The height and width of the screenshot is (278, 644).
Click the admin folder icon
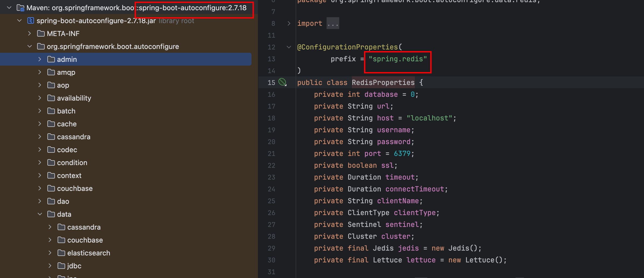pyautogui.click(x=51, y=59)
